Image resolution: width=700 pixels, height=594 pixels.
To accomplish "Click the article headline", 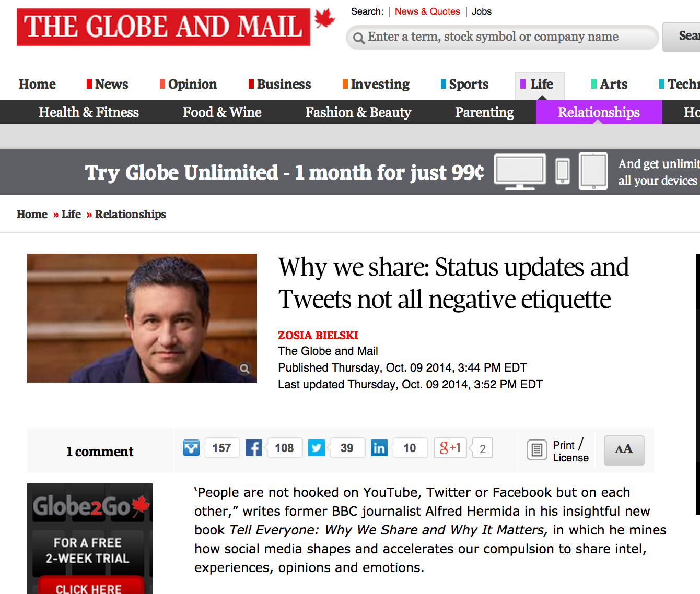I will click(x=453, y=283).
